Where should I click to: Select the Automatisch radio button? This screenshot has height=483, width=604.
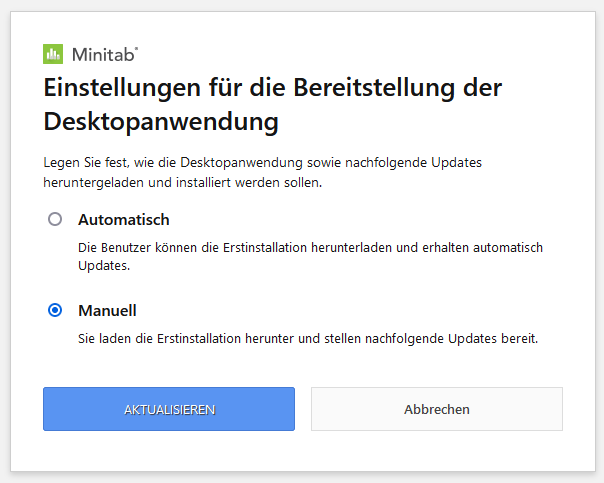pyautogui.click(x=55, y=219)
